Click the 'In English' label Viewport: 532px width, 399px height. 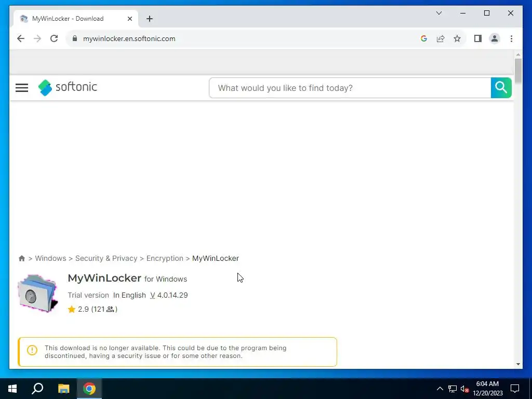click(129, 295)
